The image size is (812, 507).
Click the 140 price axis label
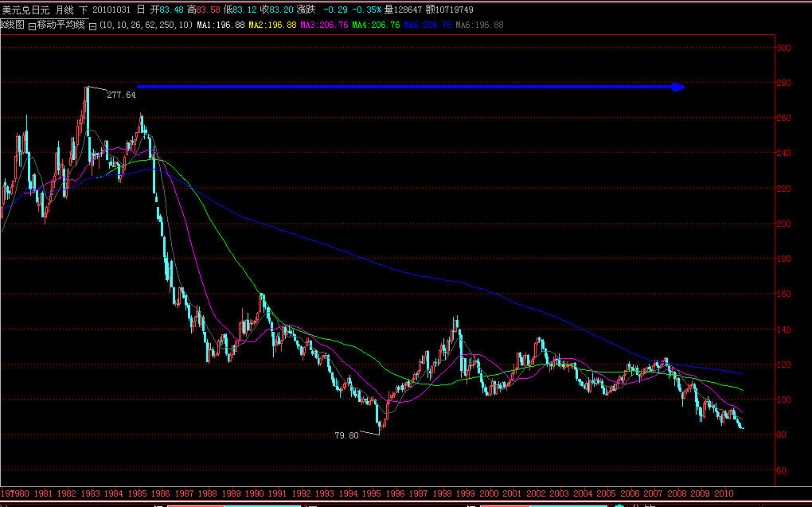tap(784, 330)
